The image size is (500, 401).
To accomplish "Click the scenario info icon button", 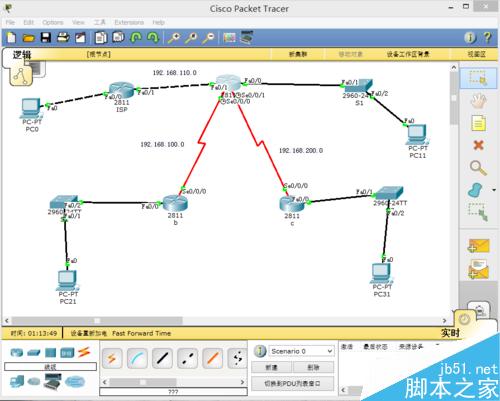I will click(260, 351).
